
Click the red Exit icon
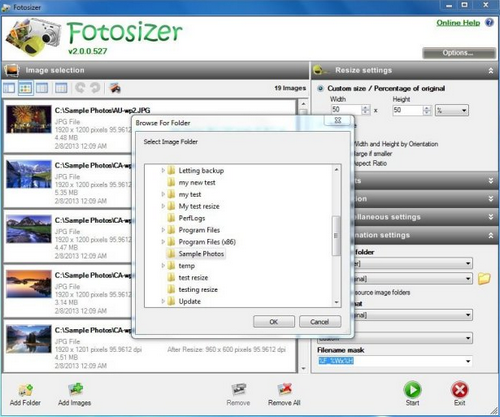point(459,389)
